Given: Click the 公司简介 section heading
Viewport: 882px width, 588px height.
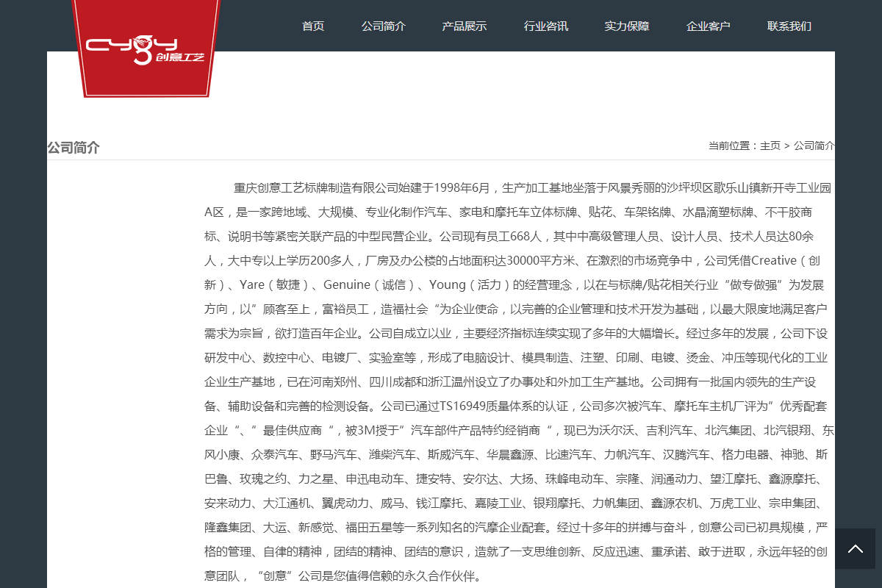Looking at the screenshot, I should click(73, 148).
